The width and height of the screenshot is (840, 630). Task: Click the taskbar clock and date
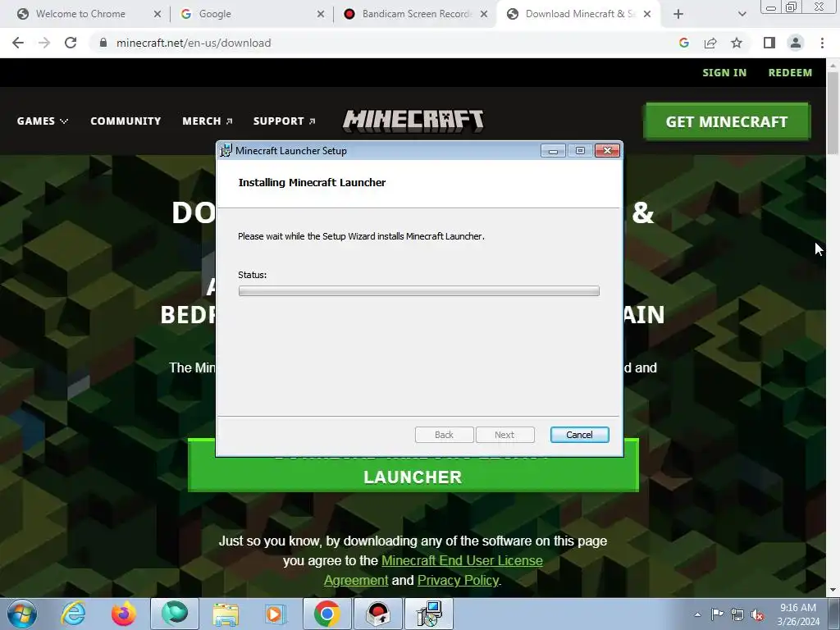point(798,614)
